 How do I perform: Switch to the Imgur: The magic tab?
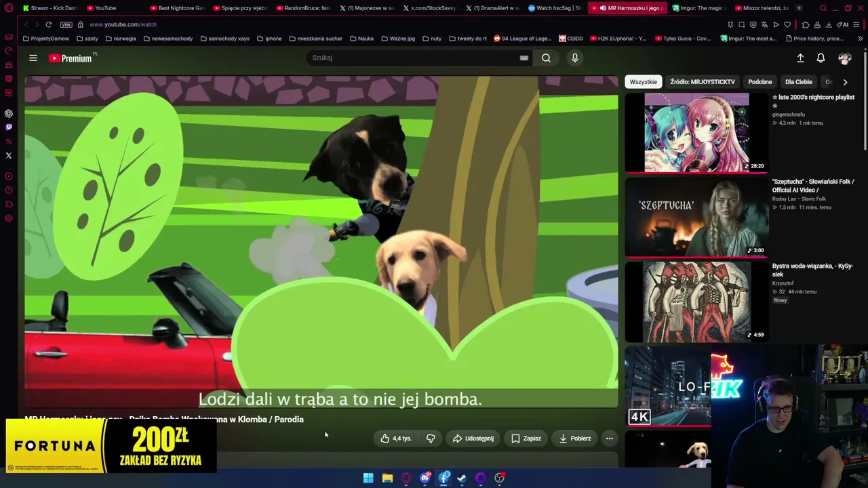[699, 8]
